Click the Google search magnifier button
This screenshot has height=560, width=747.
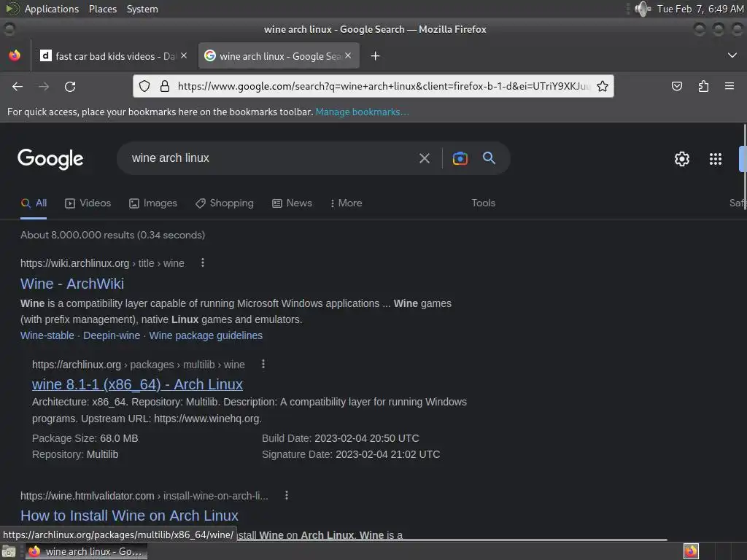tap(489, 158)
